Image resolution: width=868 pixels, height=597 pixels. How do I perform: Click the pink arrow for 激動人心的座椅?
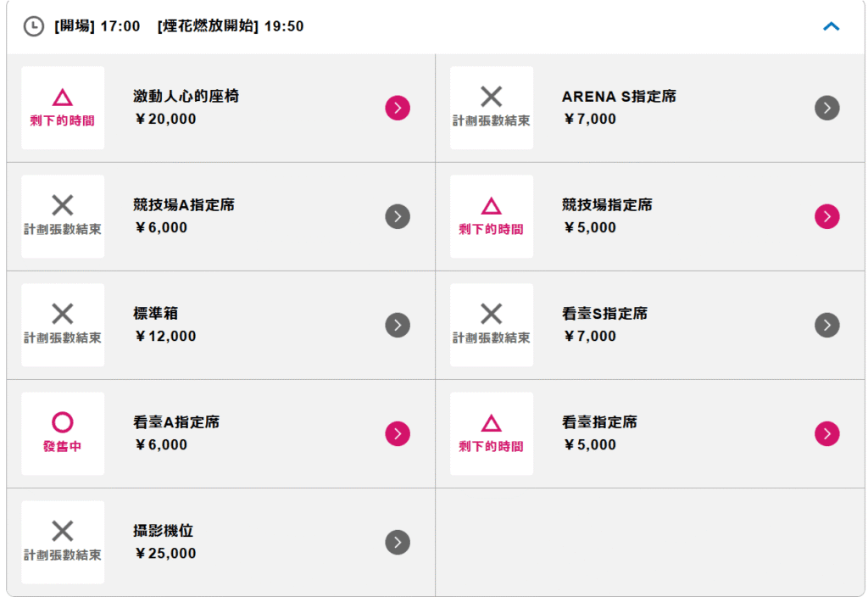coord(398,108)
